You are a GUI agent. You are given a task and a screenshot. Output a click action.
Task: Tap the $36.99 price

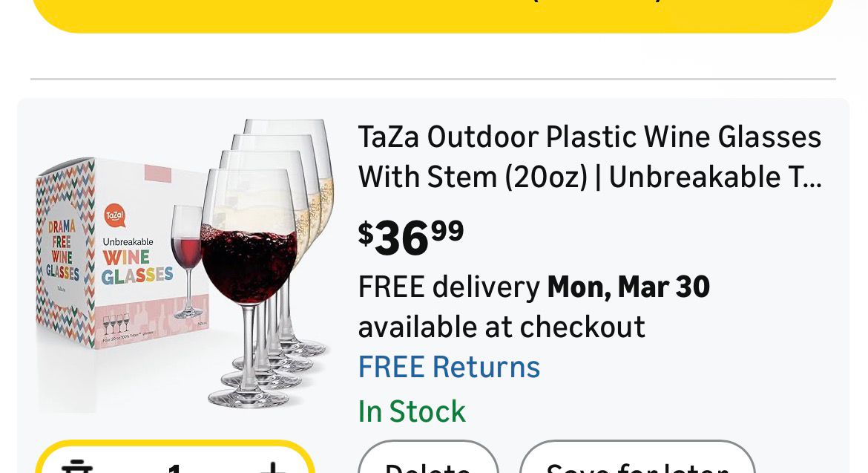click(x=411, y=237)
